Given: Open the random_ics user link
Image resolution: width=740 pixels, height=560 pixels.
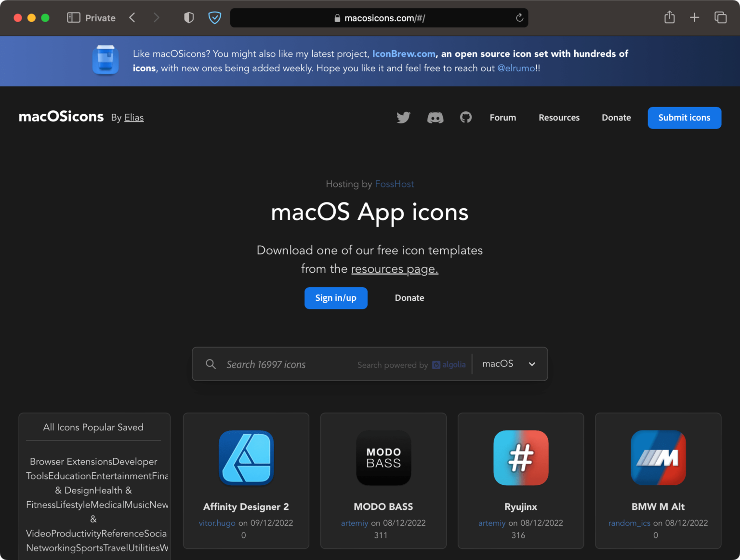Looking at the screenshot, I should pyautogui.click(x=629, y=523).
